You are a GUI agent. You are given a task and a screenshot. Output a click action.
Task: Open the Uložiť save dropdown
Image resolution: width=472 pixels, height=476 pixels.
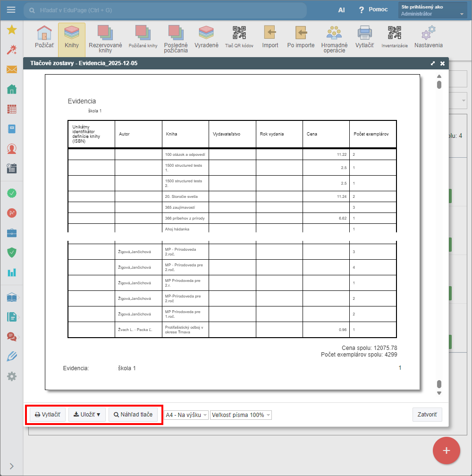coord(87,415)
